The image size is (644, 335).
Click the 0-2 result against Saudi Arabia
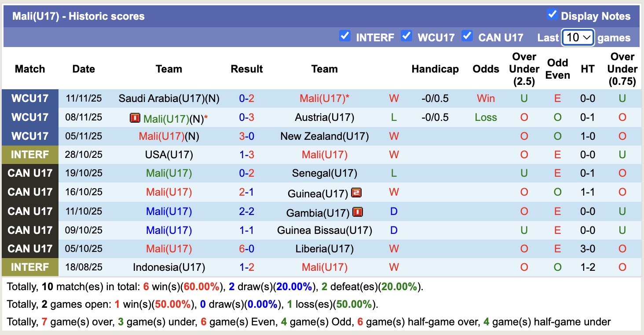coord(247,98)
